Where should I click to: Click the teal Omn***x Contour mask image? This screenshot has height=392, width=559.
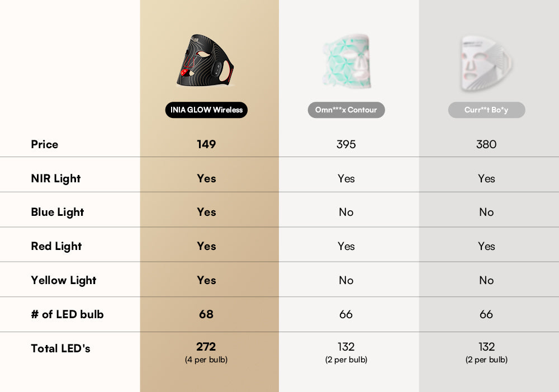tap(347, 62)
